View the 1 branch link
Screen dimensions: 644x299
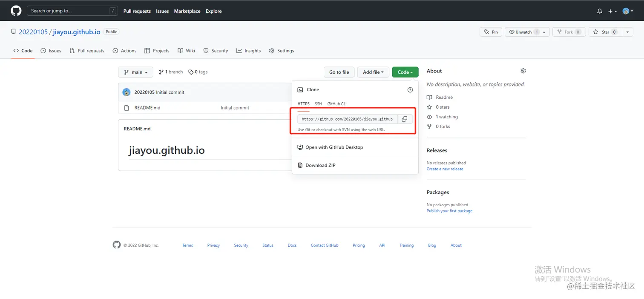(x=171, y=72)
